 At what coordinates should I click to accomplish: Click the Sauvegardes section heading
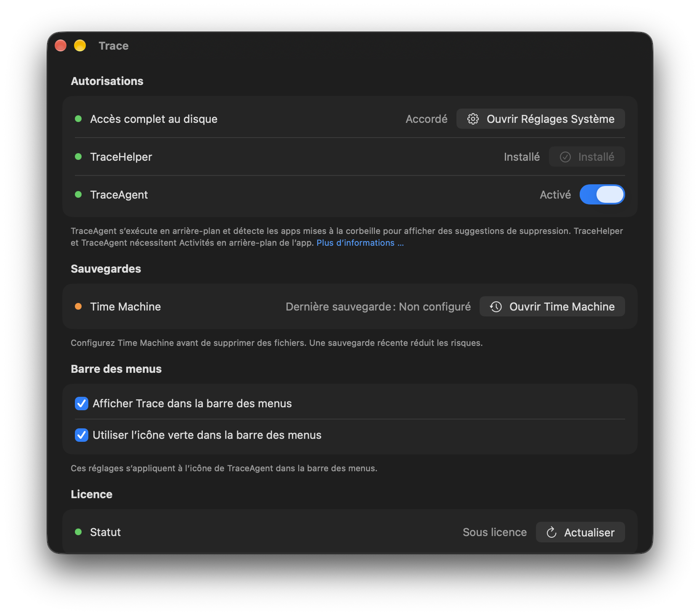106,269
